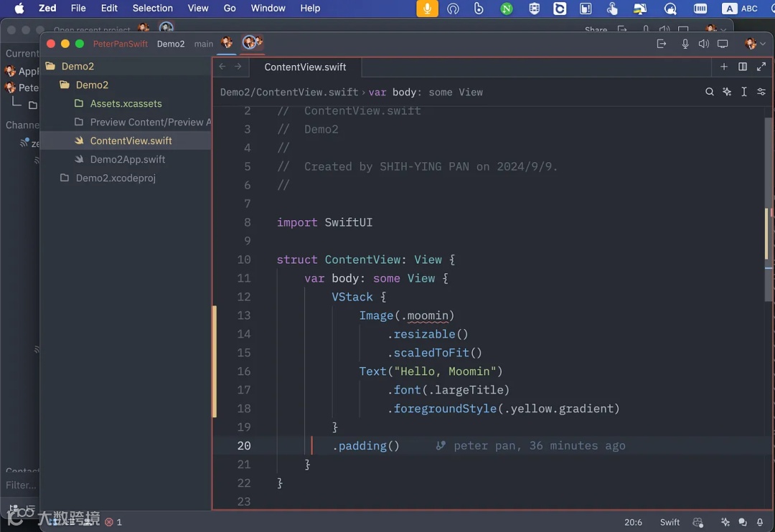Image resolution: width=775 pixels, height=532 pixels.
Task: Select the ContentView.swift tab
Action: pyautogui.click(x=305, y=67)
